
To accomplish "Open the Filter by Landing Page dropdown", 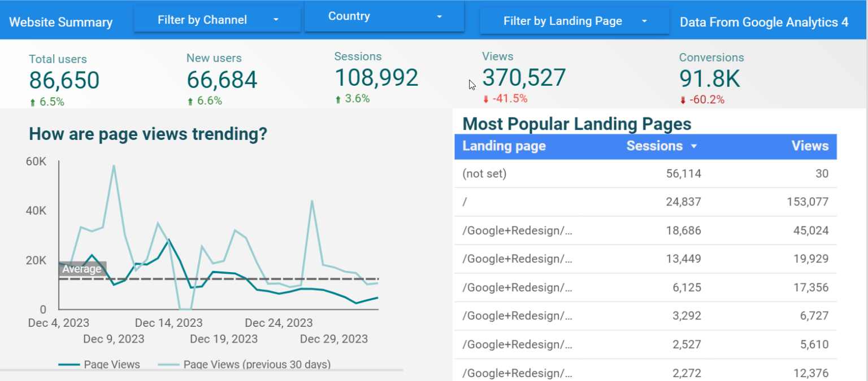I will pos(574,21).
